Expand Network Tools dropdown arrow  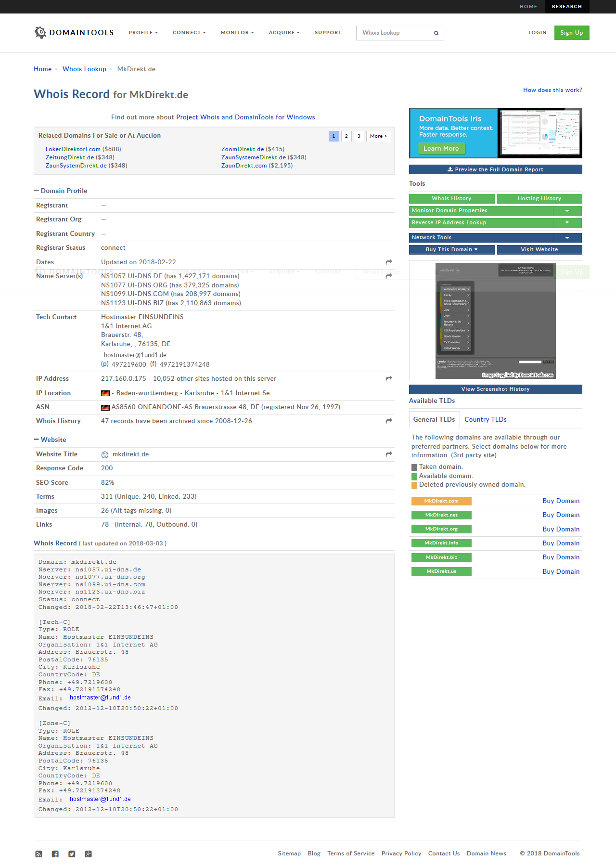567,238
